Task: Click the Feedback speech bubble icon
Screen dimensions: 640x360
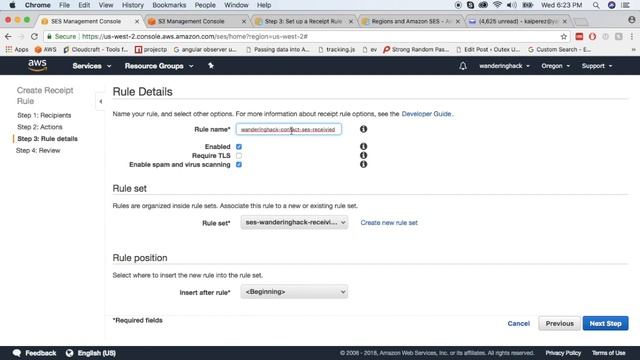Action: pos(17,353)
